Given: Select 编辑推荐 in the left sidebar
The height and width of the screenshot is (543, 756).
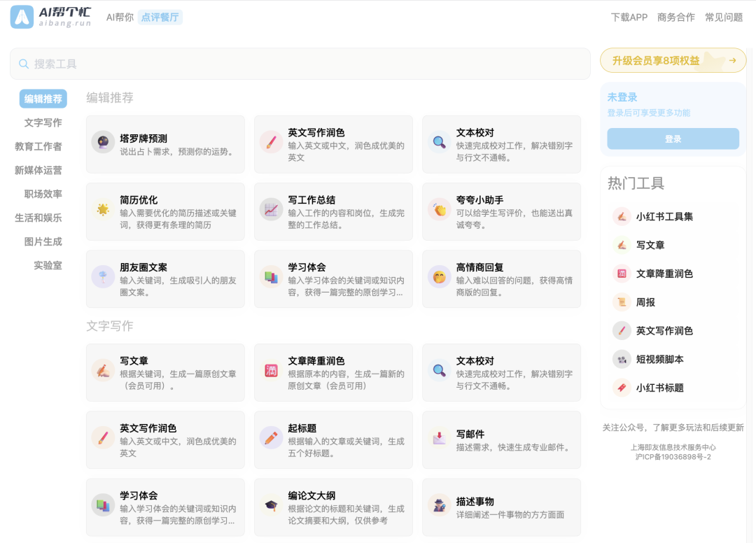Looking at the screenshot, I should (43, 99).
